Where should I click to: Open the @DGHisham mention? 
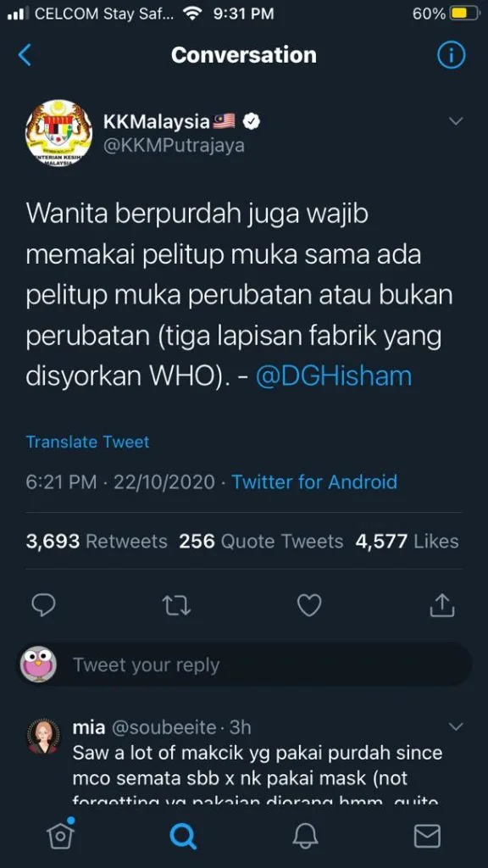[334, 376]
